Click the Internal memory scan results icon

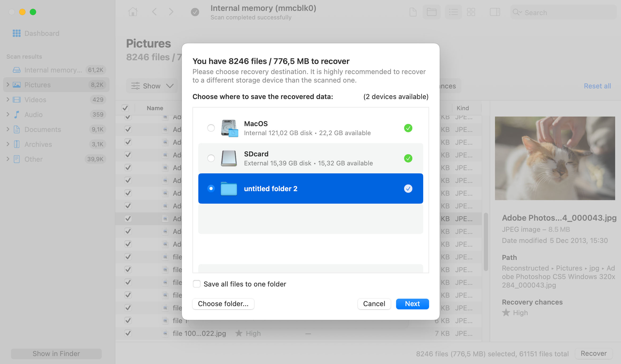click(x=16, y=69)
